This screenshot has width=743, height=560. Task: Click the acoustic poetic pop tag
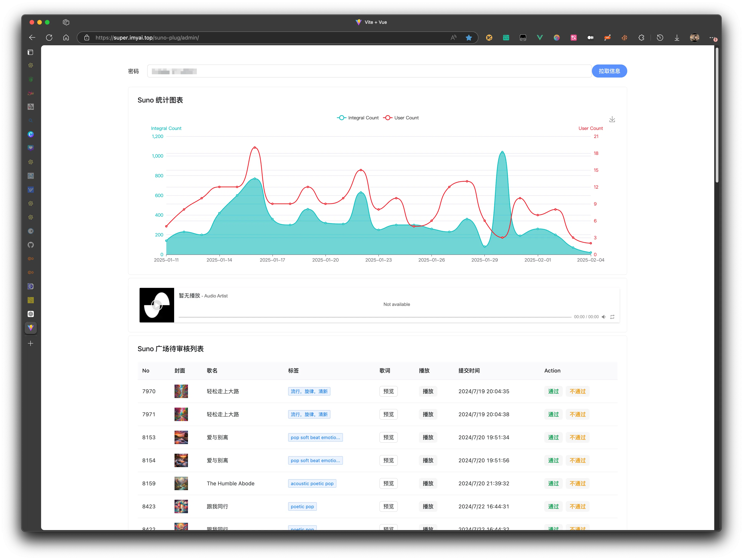point(312,483)
